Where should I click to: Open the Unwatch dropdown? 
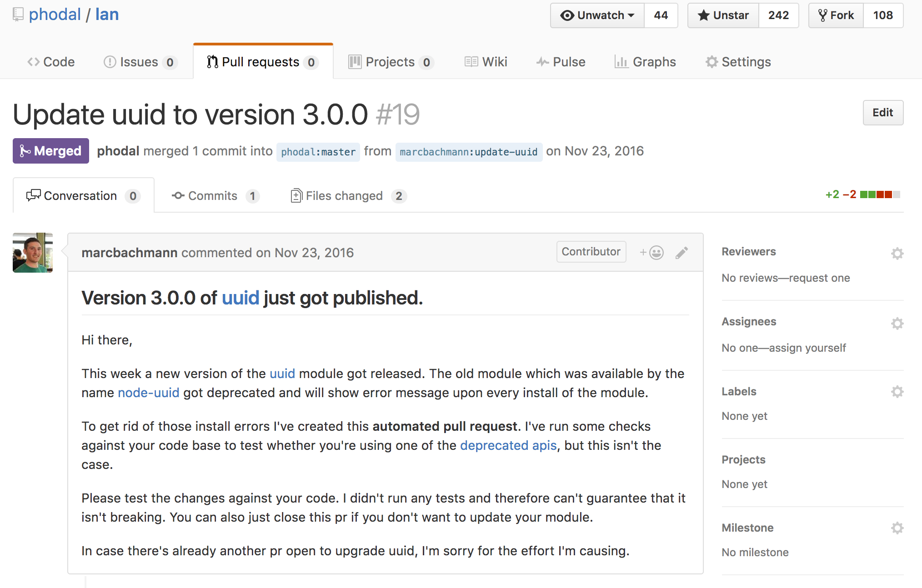pyautogui.click(x=597, y=15)
